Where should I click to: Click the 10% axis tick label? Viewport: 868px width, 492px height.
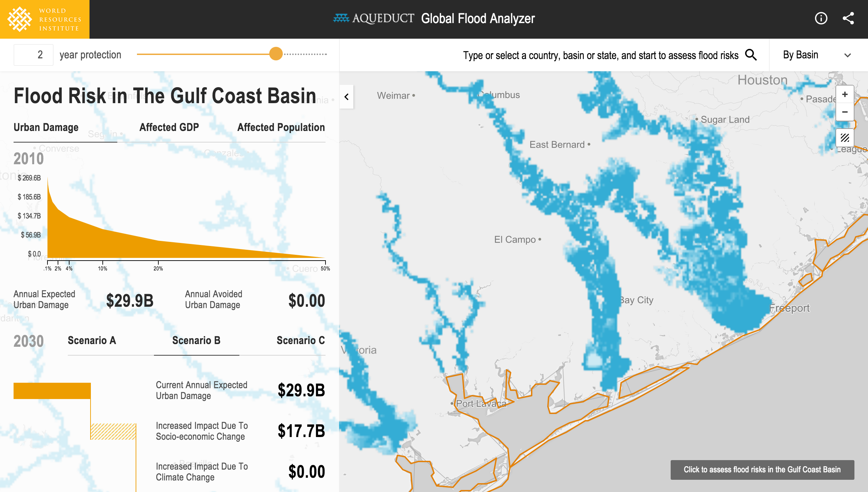pos(103,268)
